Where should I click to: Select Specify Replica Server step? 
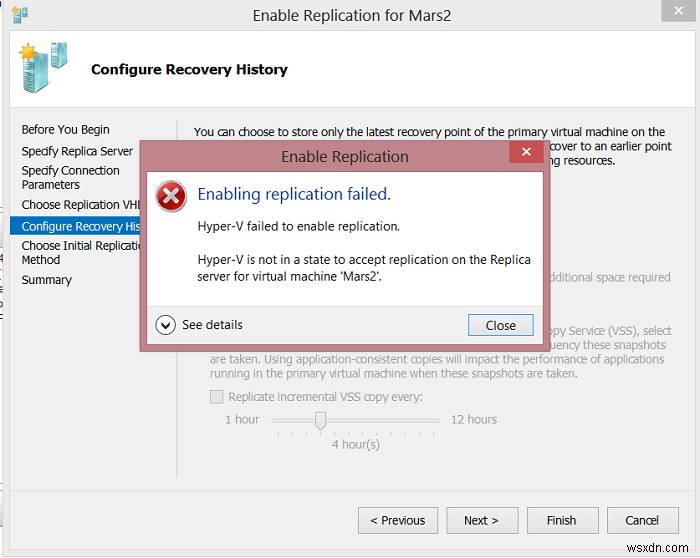77,151
